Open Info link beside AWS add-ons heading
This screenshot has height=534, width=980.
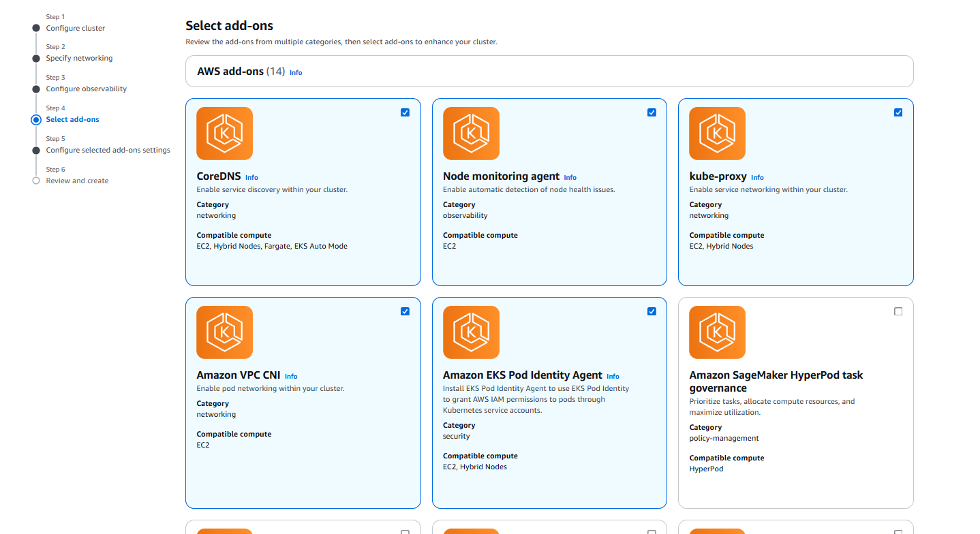pos(296,72)
